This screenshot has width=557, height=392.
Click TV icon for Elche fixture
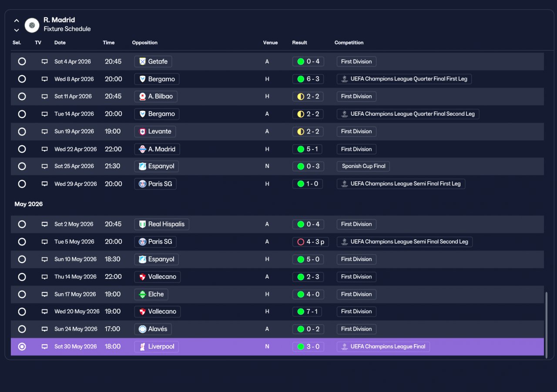pyautogui.click(x=44, y=295)
